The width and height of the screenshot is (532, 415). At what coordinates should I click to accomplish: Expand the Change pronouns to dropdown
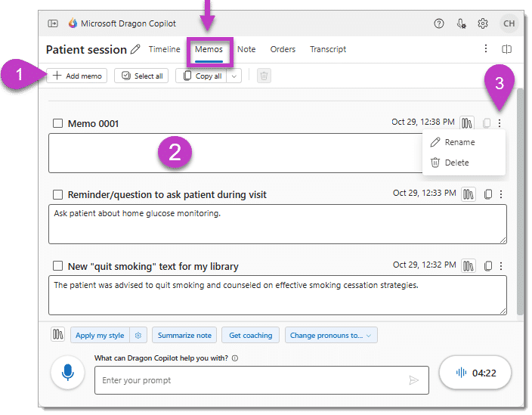pos(331,336)
